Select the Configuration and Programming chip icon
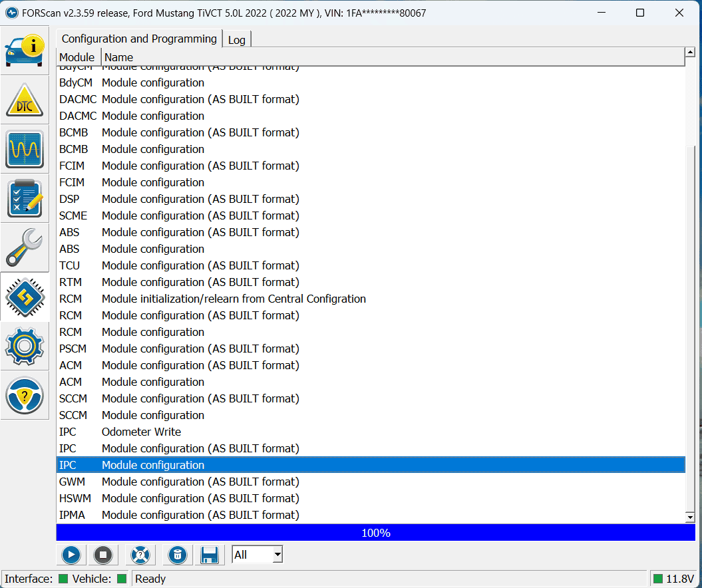702x588 pixels. pos(25,297)
